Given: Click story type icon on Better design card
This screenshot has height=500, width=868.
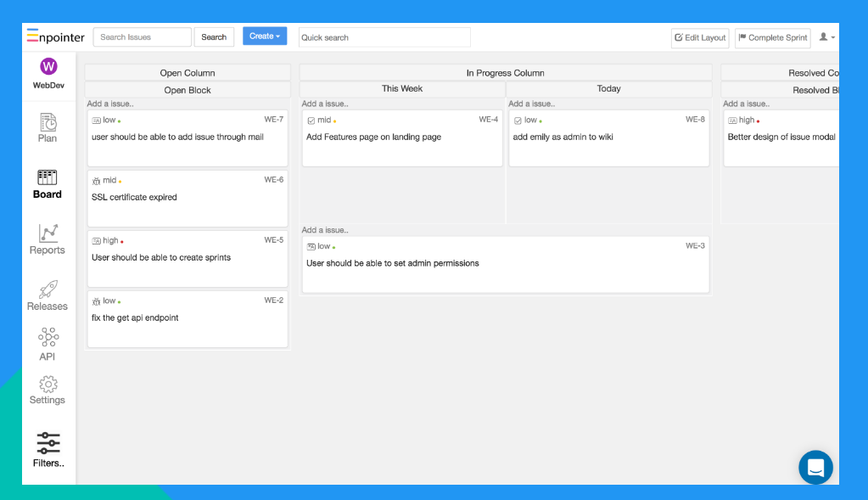Looking at the screenshot, I should pos(732,121).
